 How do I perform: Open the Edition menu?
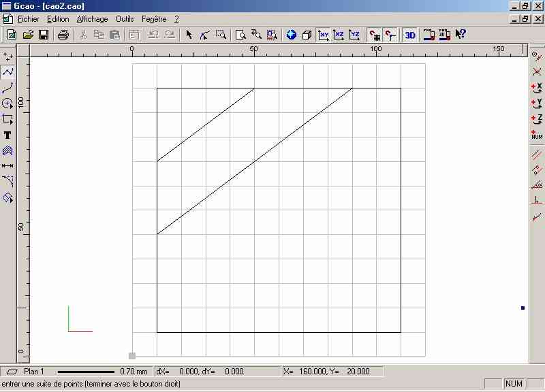point(58,19)
